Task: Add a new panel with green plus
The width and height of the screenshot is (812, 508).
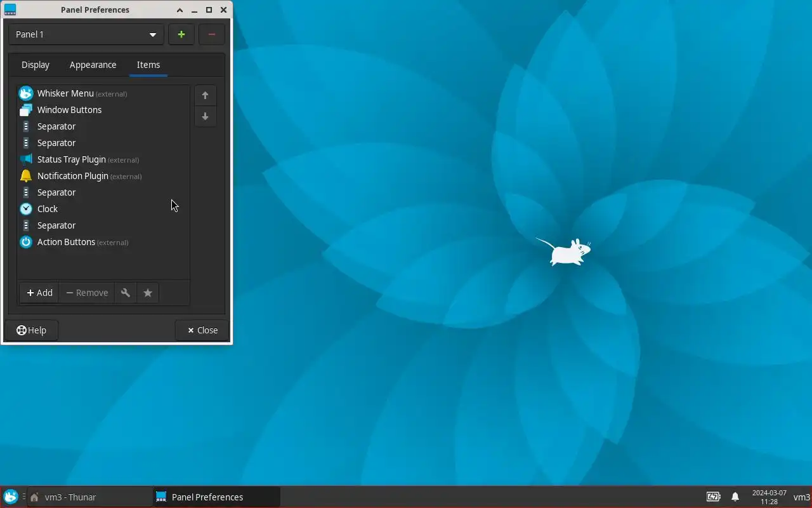Action: [x=181, y=34]
